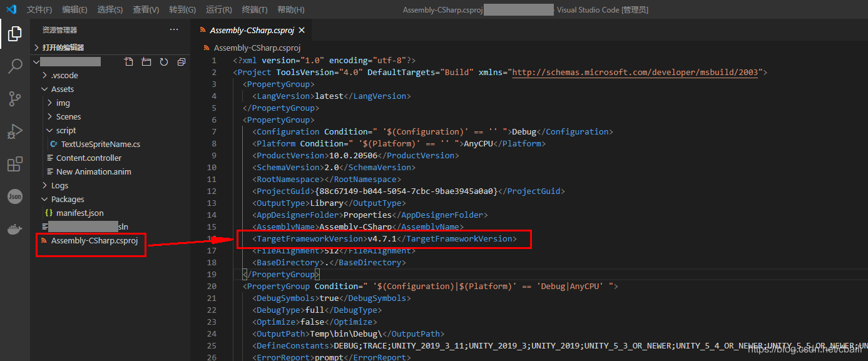This screenshot has height=361, width=868.
Task: Open the 帮助(H) menu
Action: click(291, 9)
